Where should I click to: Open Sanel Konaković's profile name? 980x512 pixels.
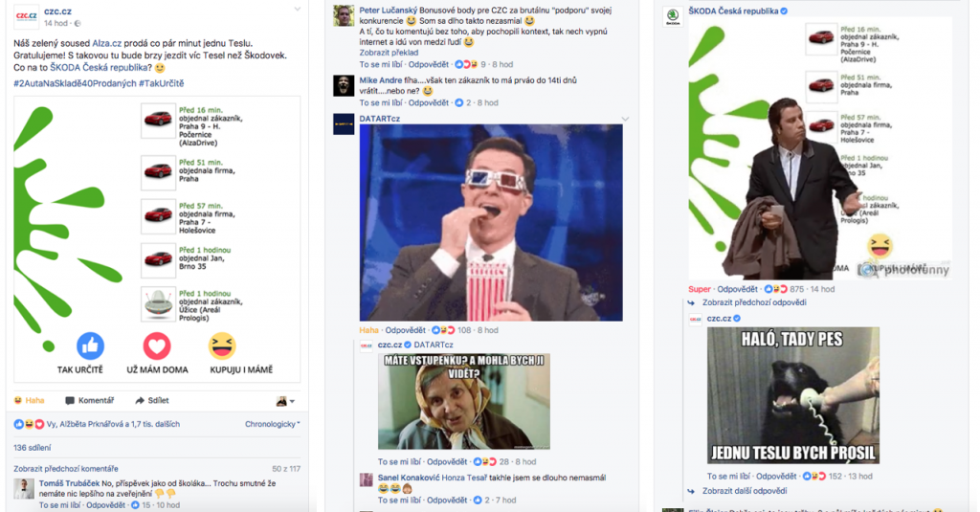point(409,478)
